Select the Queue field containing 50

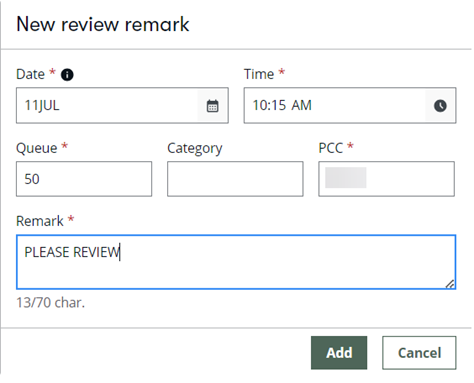[x=84, y=179]
